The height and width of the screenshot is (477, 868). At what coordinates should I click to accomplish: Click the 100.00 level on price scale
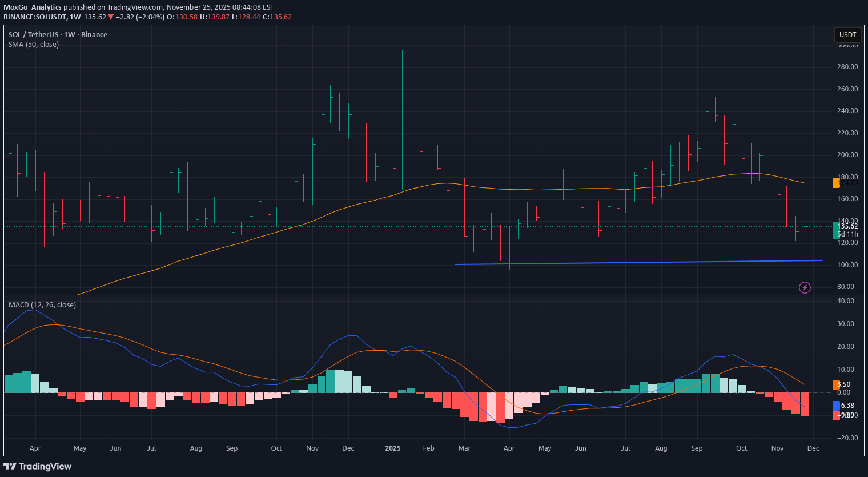pyautogui.click(x=847, y=265)
